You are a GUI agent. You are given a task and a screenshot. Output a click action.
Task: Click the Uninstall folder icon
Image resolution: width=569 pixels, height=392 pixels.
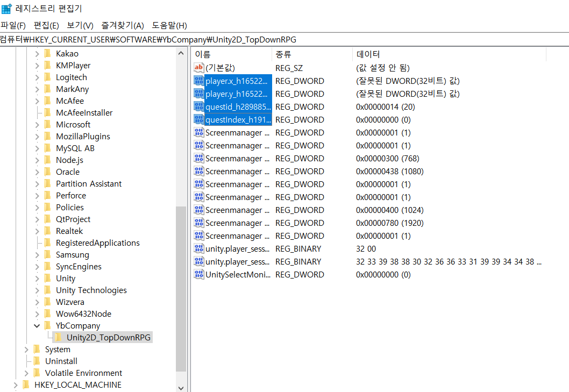(x=37, y=361)
